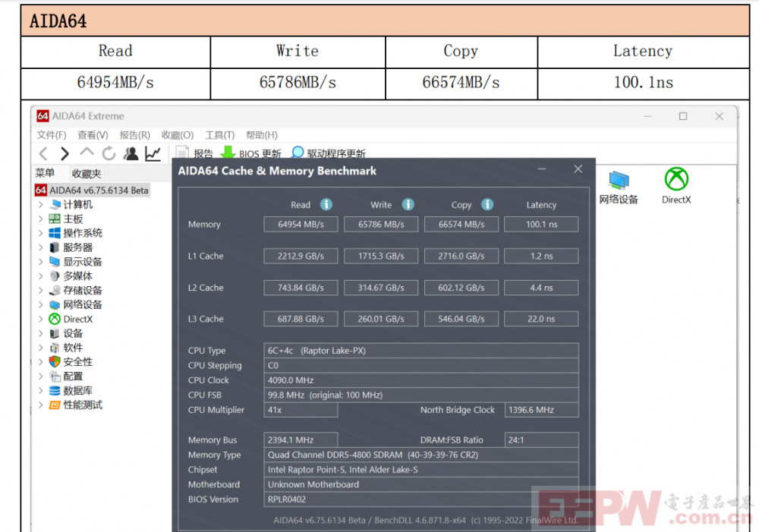Image resolution: width=759 pixels, height=532 pixels.
Task: Open the 查看(V) menu
Action: 93,135
